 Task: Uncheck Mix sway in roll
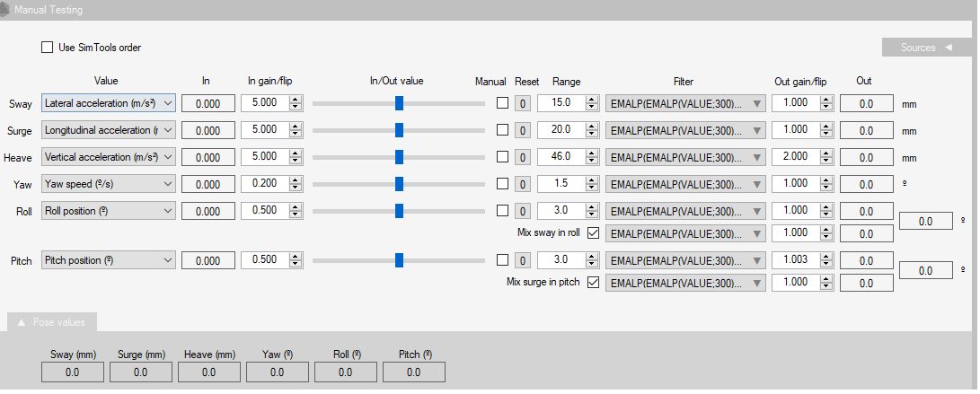[592, 232]
